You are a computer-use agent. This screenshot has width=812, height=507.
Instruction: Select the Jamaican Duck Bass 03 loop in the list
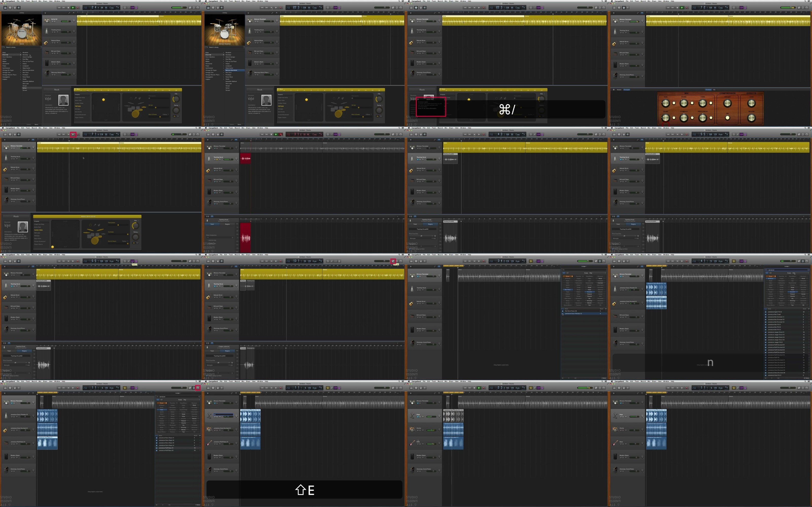(x=166, y=443)
